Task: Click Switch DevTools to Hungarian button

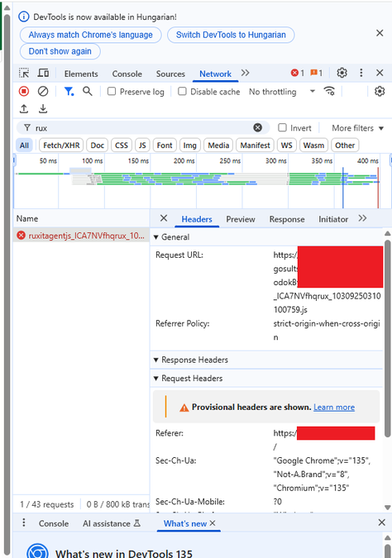Action: point(231,35)
